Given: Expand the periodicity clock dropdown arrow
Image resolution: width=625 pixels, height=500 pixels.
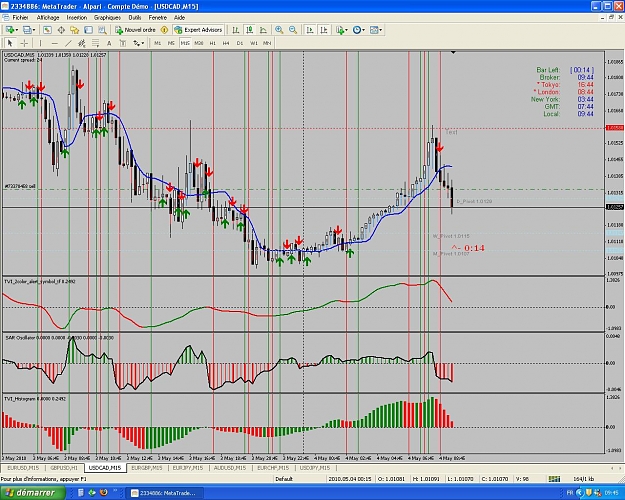Looking at the screenshot, I should tap(363, 30).
